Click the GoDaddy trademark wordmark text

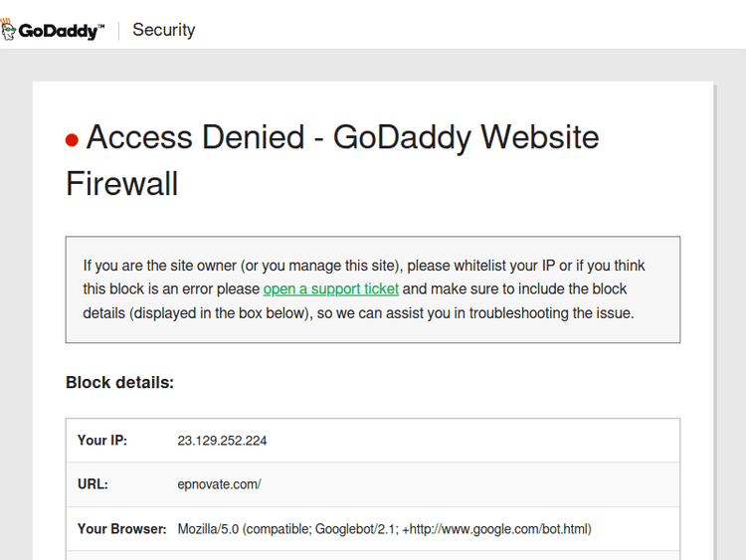point(60,31)
